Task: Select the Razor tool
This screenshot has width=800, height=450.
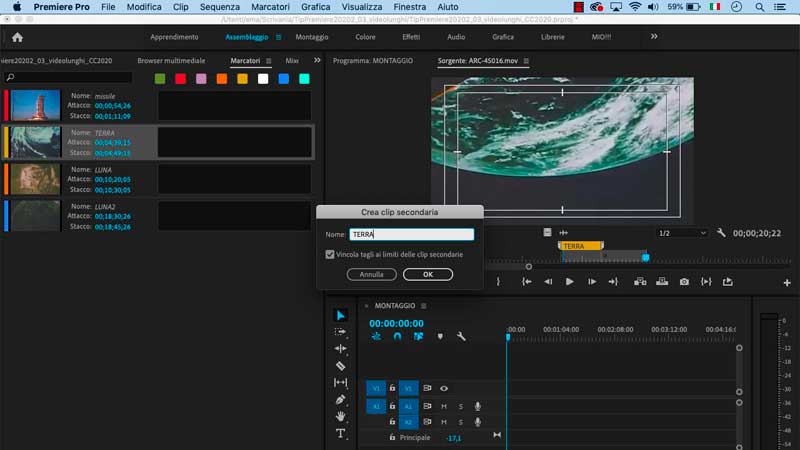Action: [x=340, y=365]
